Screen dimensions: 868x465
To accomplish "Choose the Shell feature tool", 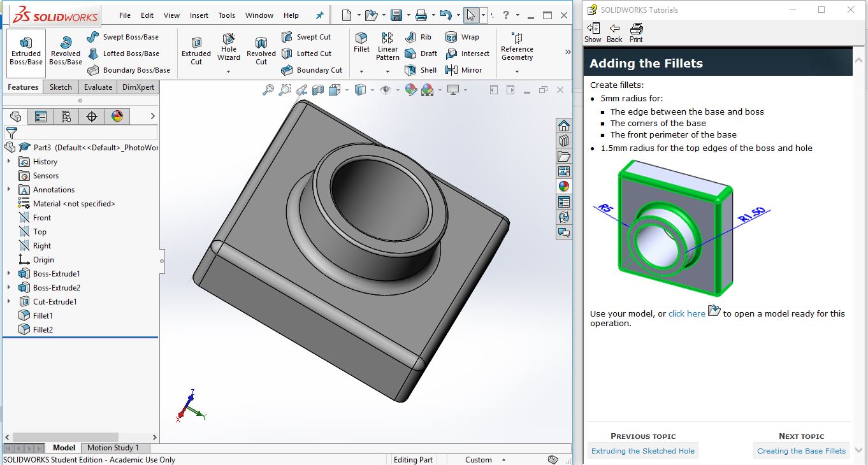I will (421, 70).
